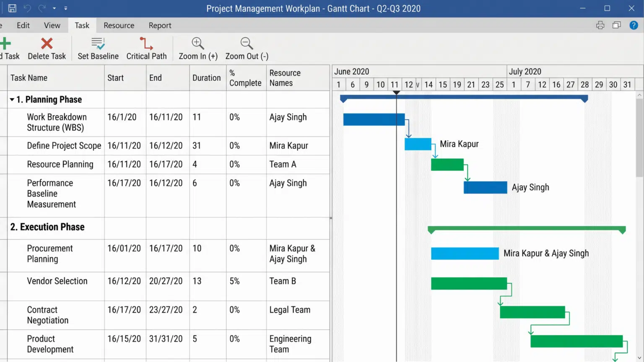Click the June 2020 timeline header
Image resolution: width=644 pixels, height=362 pixels.
419,72
